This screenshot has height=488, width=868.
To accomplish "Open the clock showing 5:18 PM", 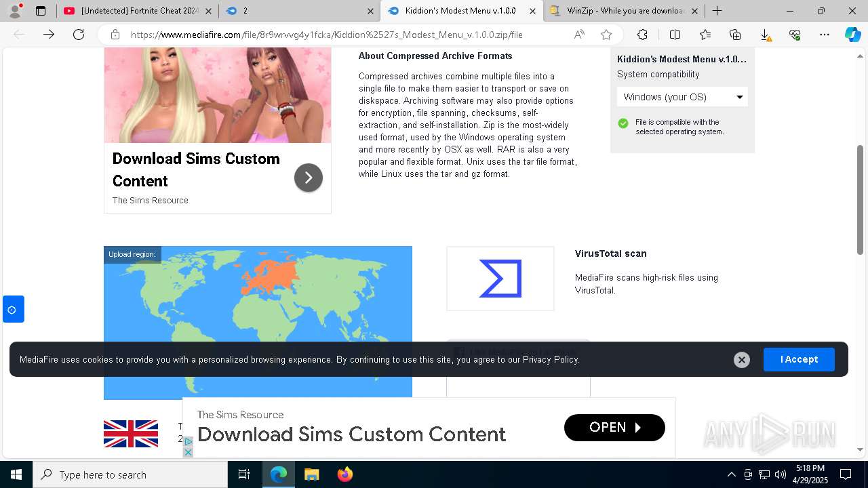I will [810, 474].
